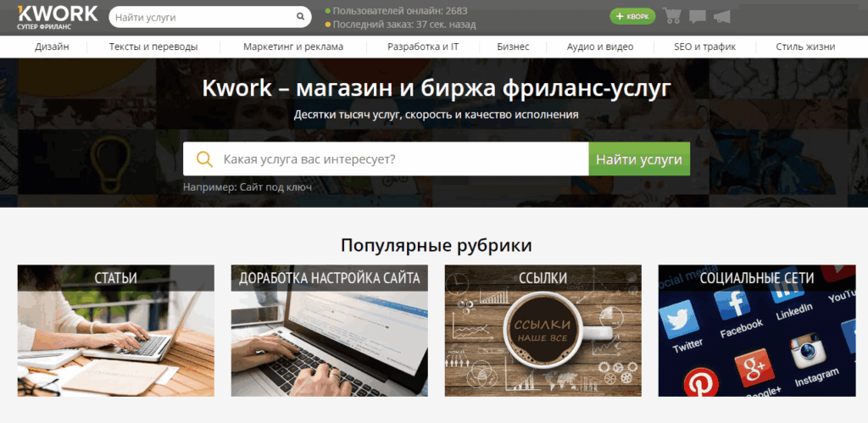Click the Последний заказ: 37 сек. назад text

404,25
